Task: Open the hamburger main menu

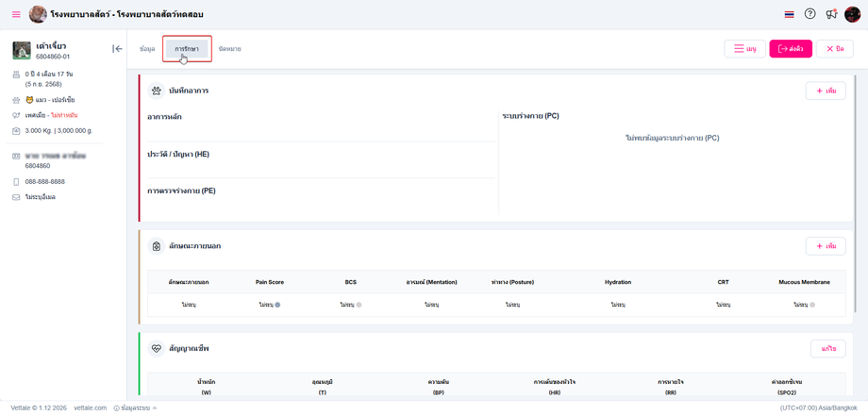Action: [16, 14]
